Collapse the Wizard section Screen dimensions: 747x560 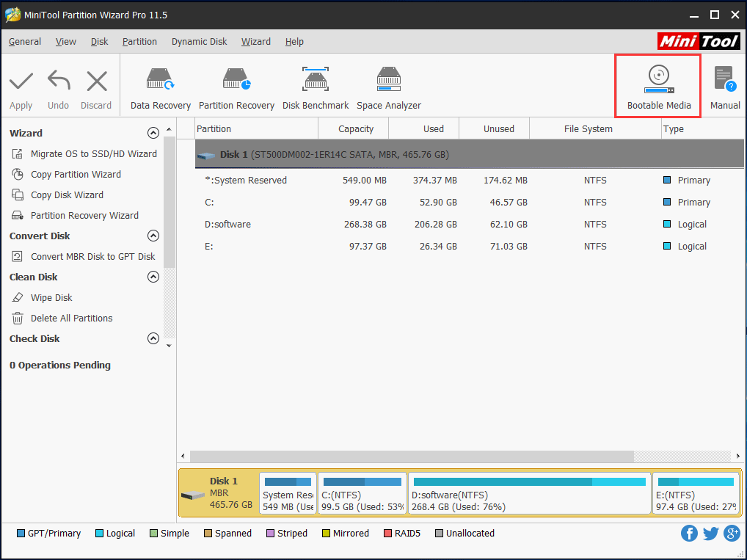coord(153,133)
